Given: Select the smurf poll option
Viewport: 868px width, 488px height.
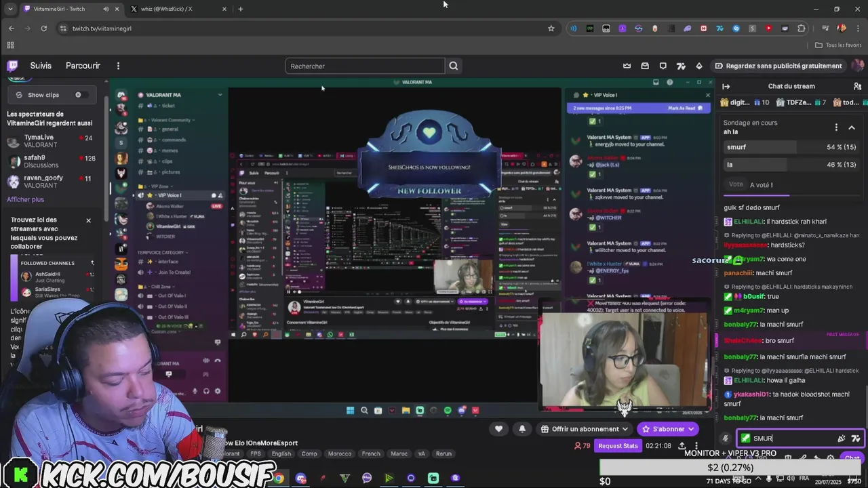Looking at the screenshot, I should coord(791,147).
